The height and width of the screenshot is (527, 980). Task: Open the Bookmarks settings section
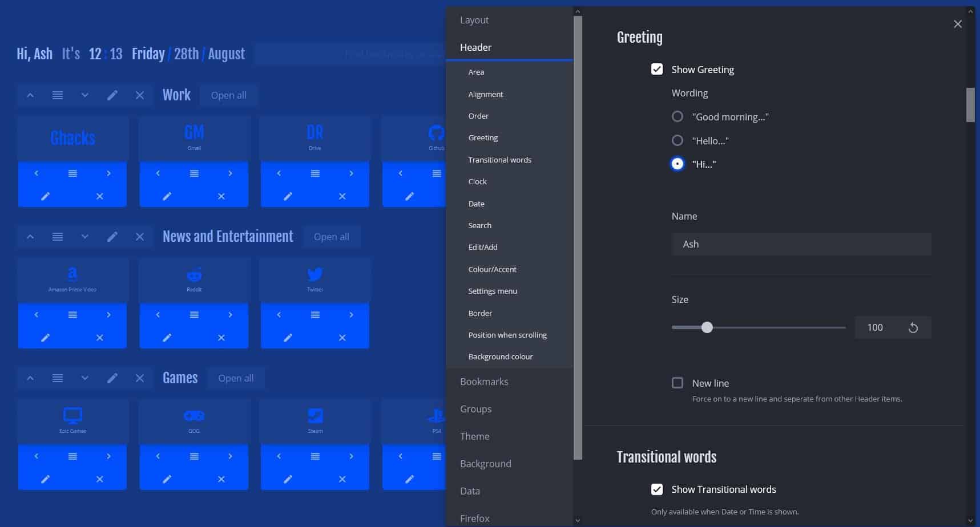pos(484,382)
